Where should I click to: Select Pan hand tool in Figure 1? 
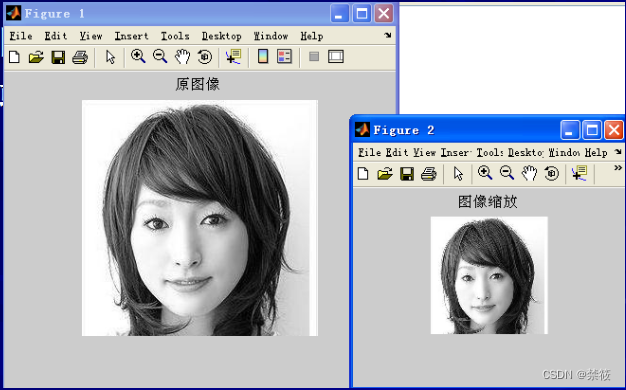tap(182, 57)
